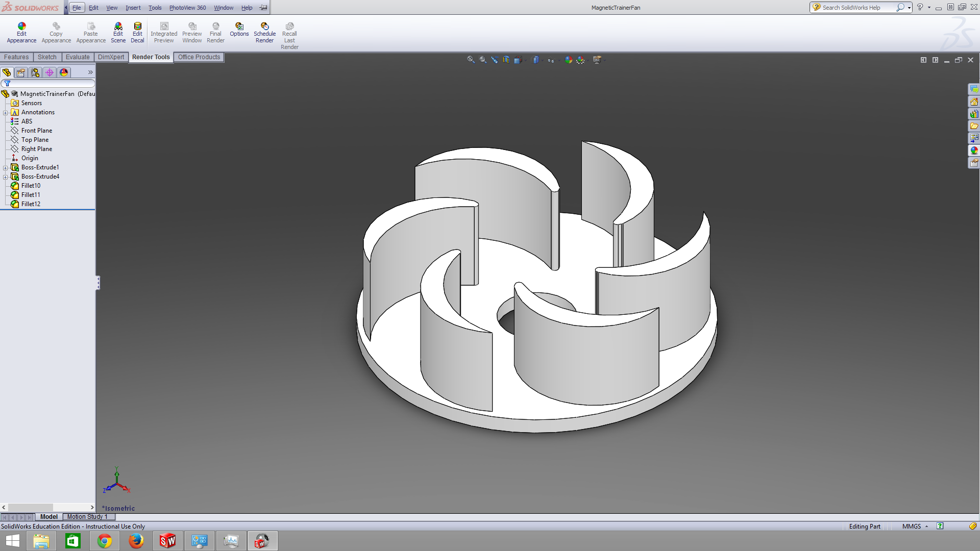Activate the Section View tool

[x=506, y=60]
